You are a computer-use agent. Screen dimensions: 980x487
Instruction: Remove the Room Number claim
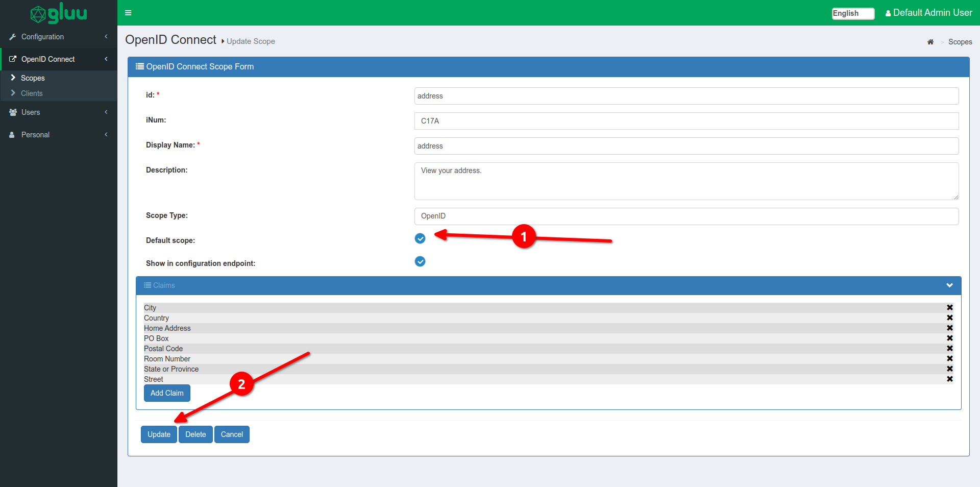click(x=950, y=358)
